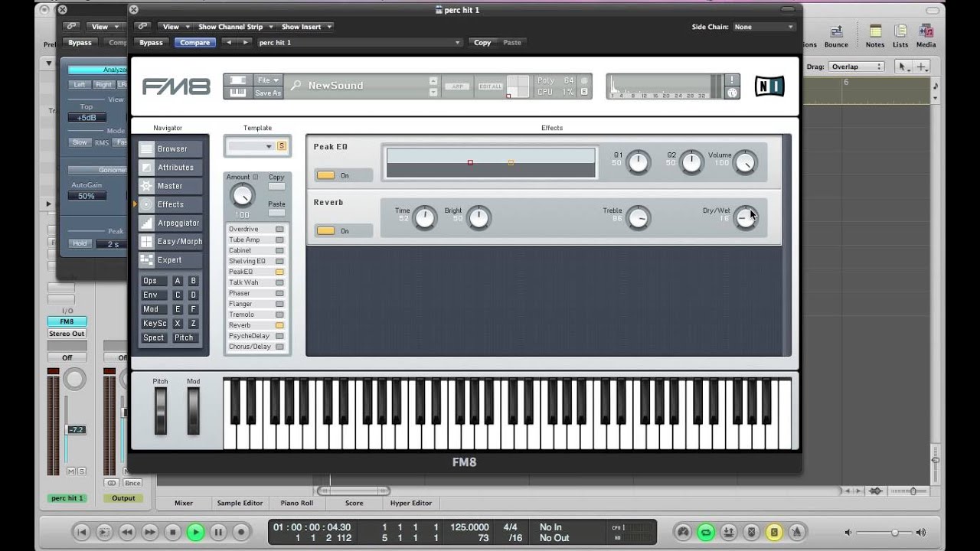980x551 pixels.
Task: Click Logic transport Record button
Action: click(x=240, y=532)
